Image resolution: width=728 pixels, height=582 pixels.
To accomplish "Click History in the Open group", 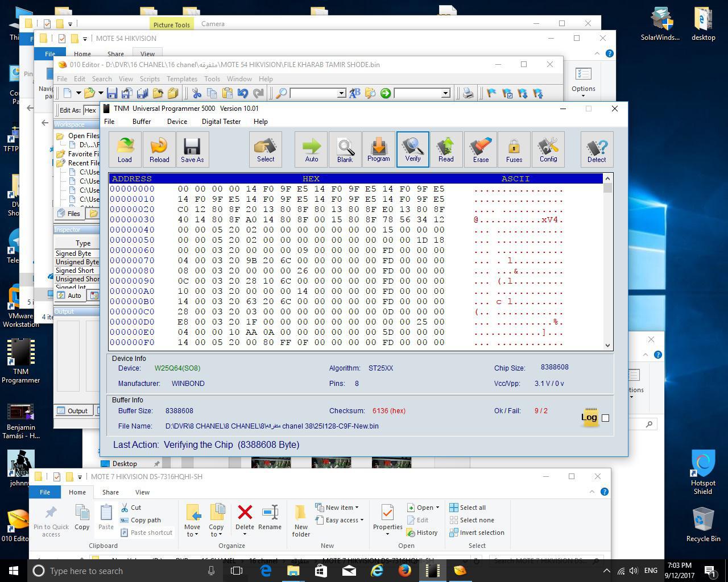I will tap(422, 533).
